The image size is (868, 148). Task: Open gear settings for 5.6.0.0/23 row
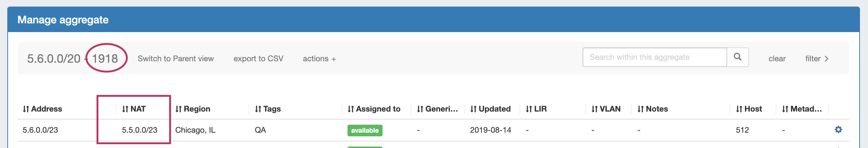tap(838, 130)
